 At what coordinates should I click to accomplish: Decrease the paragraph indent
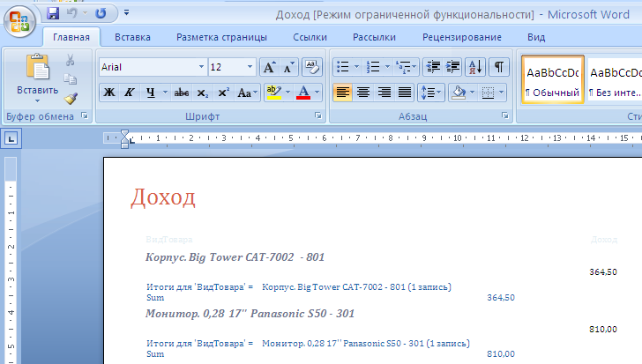point(433,67)
